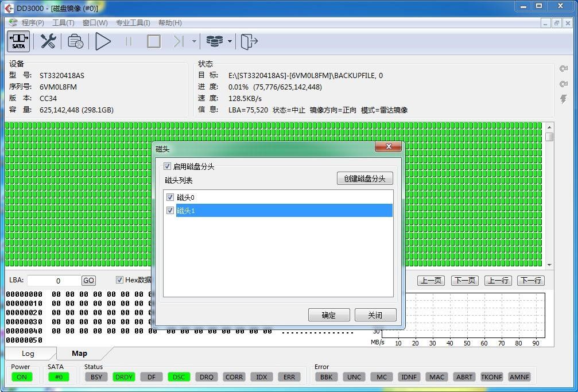Click the LBA input field
578x392 pixels.
point(54,281)
